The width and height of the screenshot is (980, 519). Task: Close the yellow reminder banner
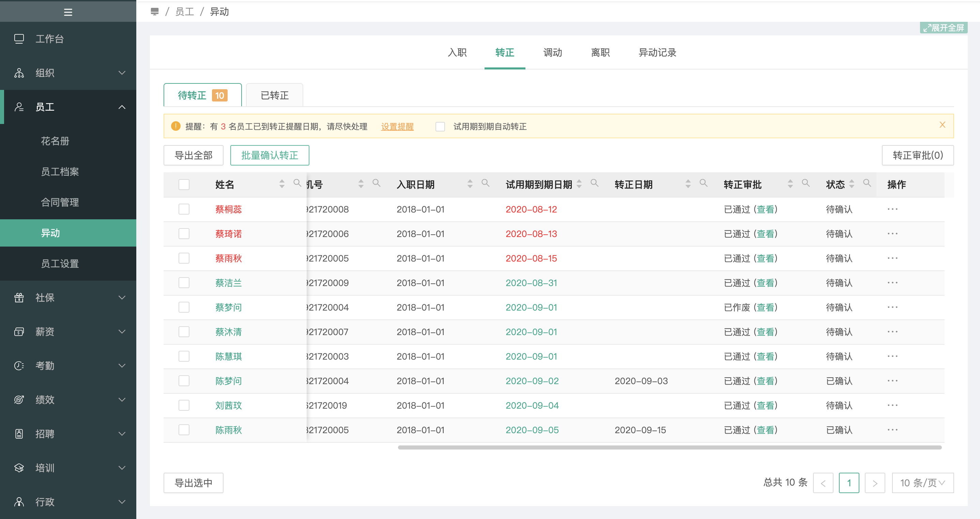(942, 125)
